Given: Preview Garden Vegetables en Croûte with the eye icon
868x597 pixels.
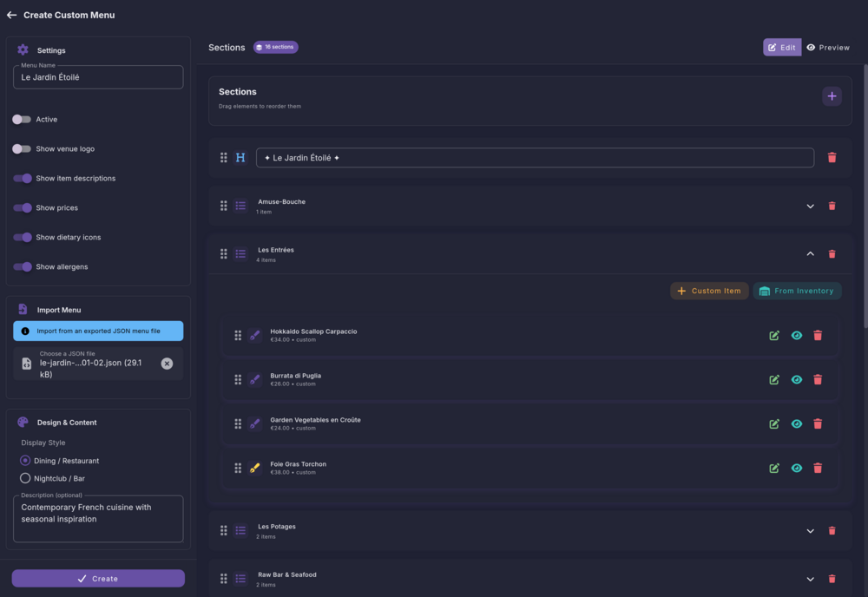Looking at the screenshot, I should pyautogui.click(x=796, y=423).
